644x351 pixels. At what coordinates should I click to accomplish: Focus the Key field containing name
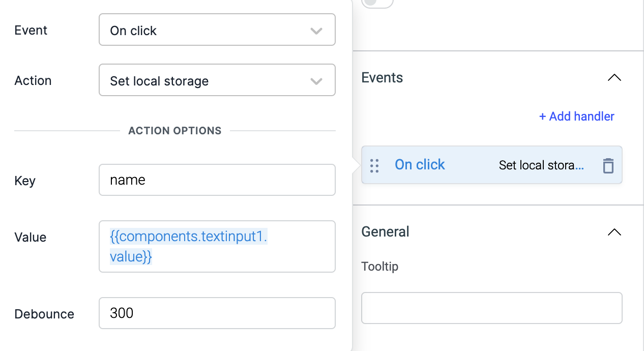(217, 180)
